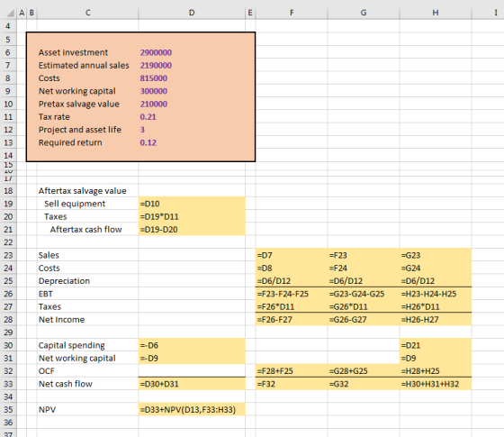Select the Sell equipment formula =D10
Screen dimensions: 504x437
tap(192, 204)
